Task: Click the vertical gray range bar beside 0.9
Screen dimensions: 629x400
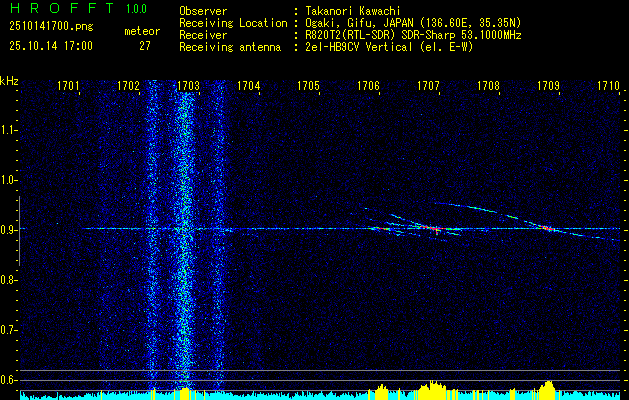Action: [x=19, y=231]
